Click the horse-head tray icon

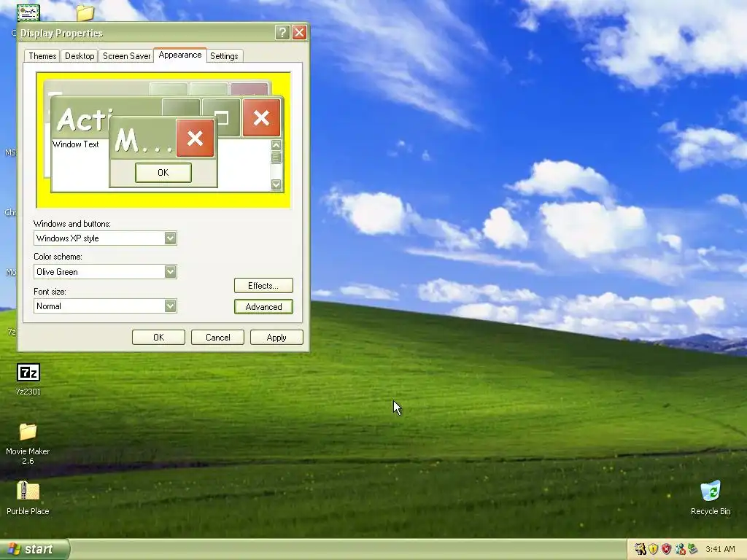point(640,549)
